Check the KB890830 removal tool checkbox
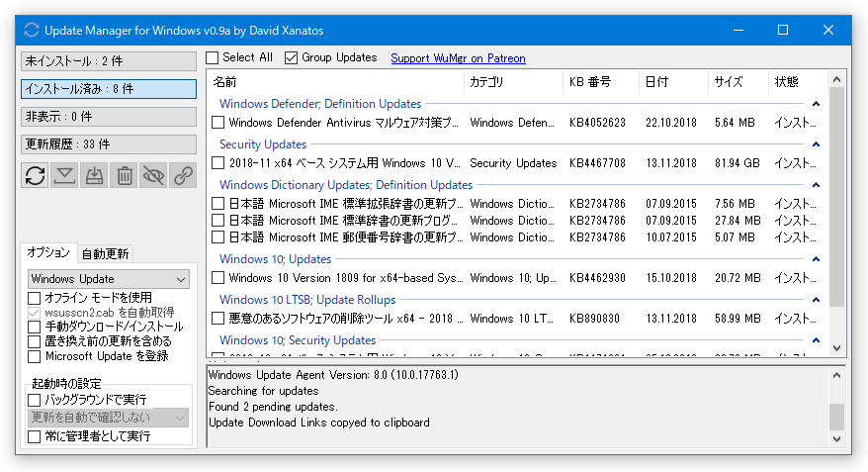The height and width of the screenshot is (472, 868). (218, 318)
